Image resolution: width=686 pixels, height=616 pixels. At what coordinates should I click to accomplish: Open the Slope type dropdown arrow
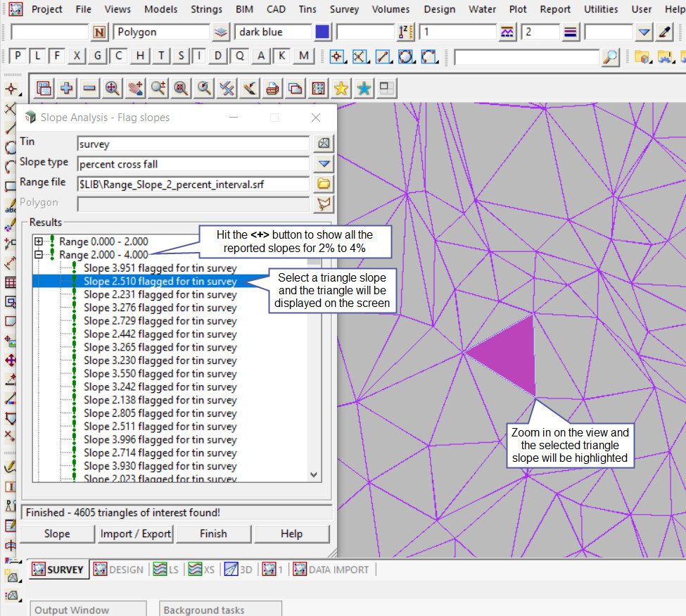324,164
